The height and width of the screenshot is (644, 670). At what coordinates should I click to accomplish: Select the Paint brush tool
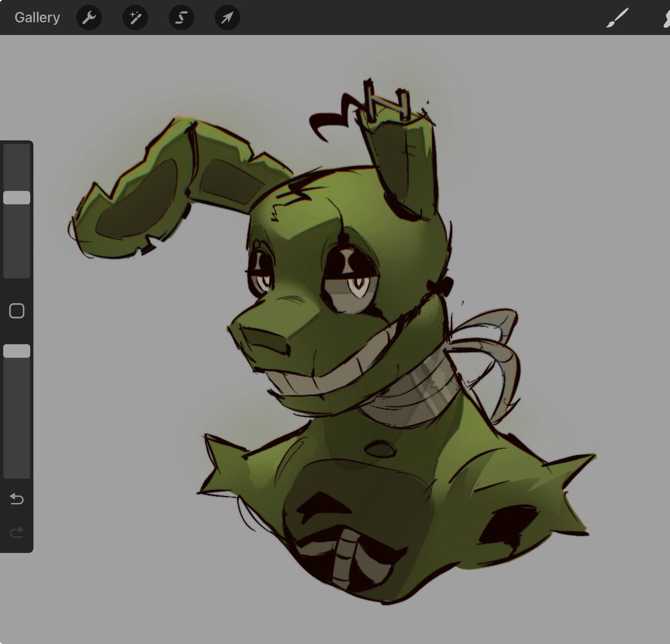(618, 18)
